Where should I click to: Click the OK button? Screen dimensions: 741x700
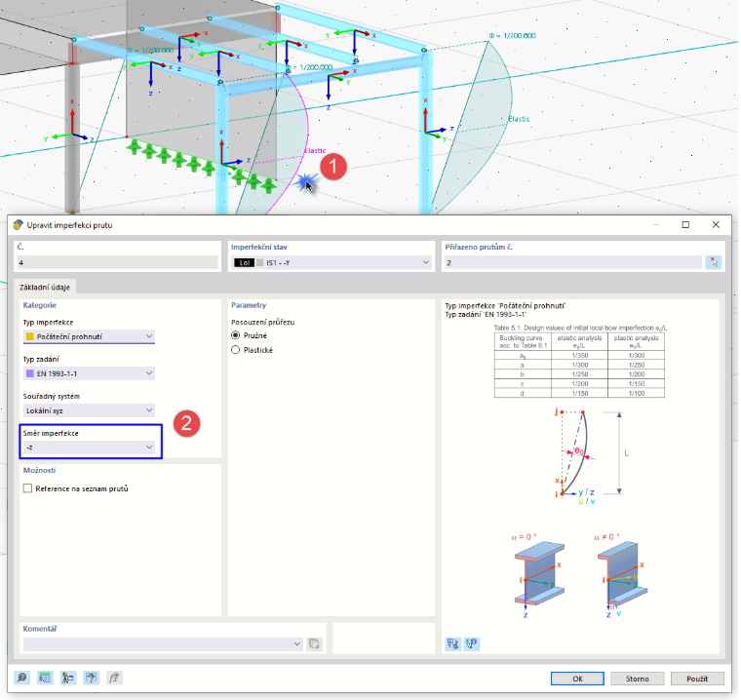(577, 679)
